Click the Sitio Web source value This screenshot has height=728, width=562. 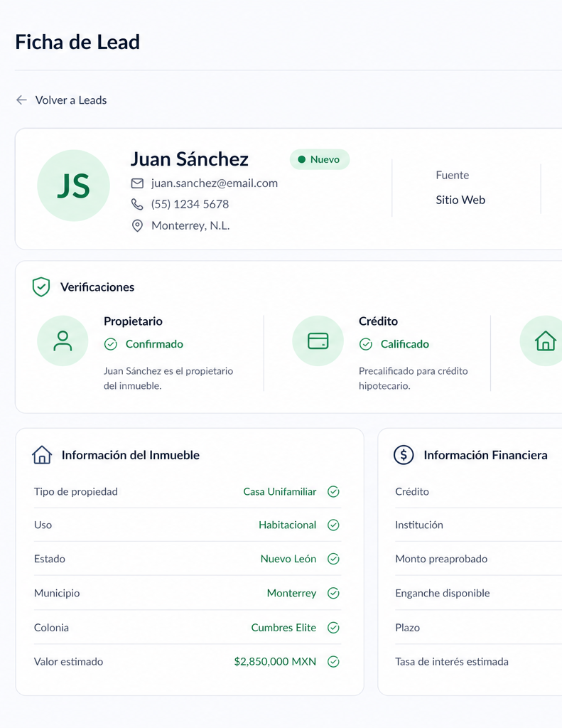click(460, 200)
